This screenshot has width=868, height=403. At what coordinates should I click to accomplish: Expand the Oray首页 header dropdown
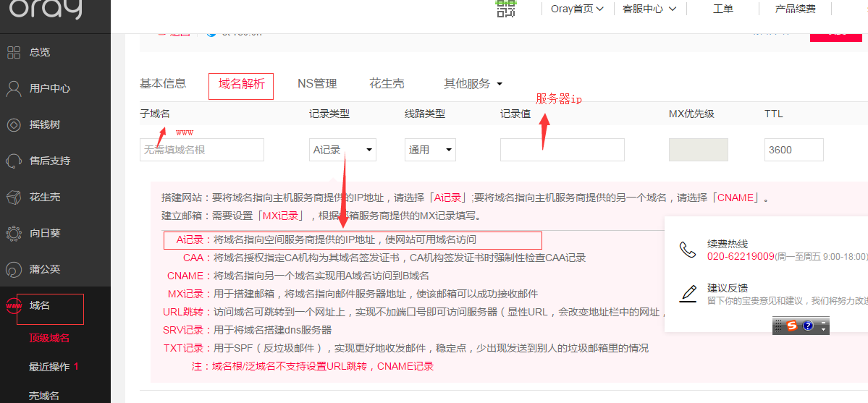(577, 9)
